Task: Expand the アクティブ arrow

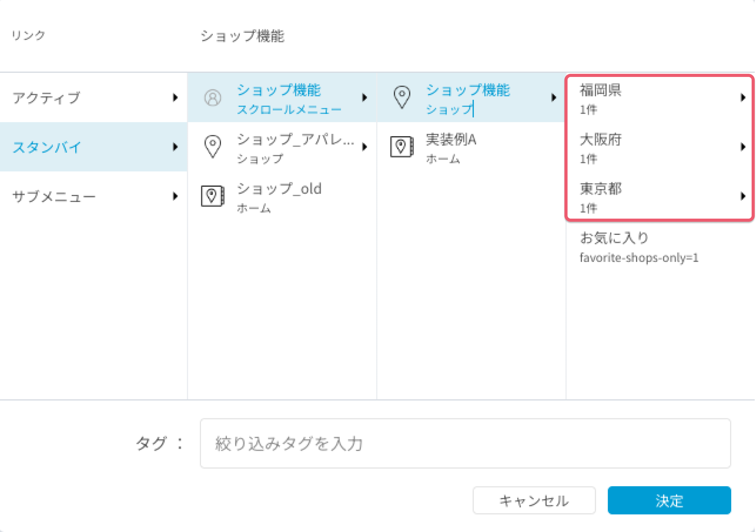Action: click(x=175, y=97)
